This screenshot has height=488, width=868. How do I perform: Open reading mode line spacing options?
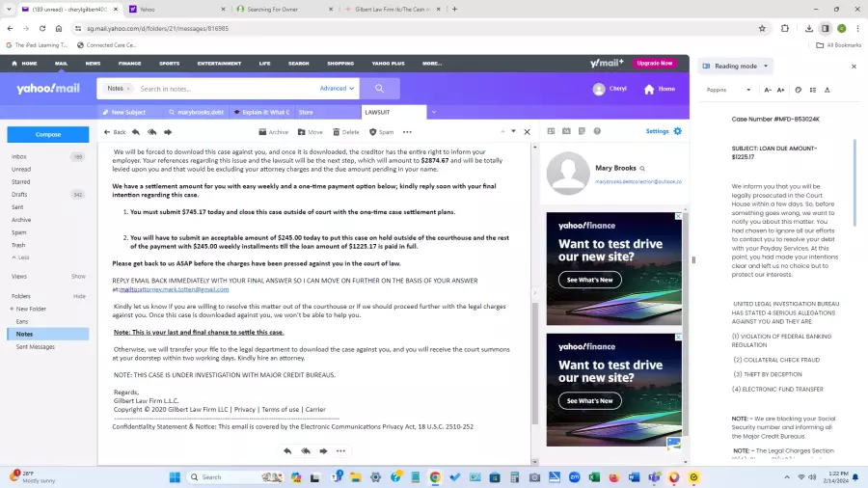click(813, 90)
